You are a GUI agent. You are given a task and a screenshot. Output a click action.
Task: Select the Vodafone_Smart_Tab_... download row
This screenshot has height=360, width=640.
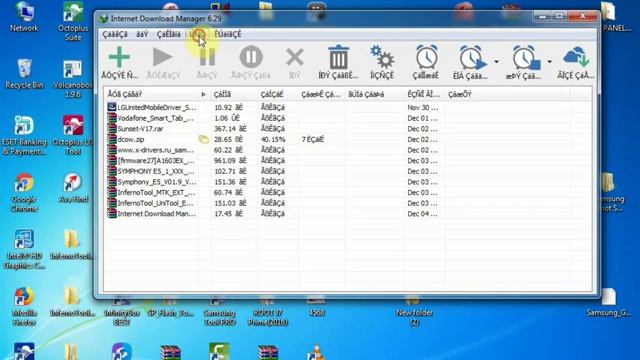point(347,118)
